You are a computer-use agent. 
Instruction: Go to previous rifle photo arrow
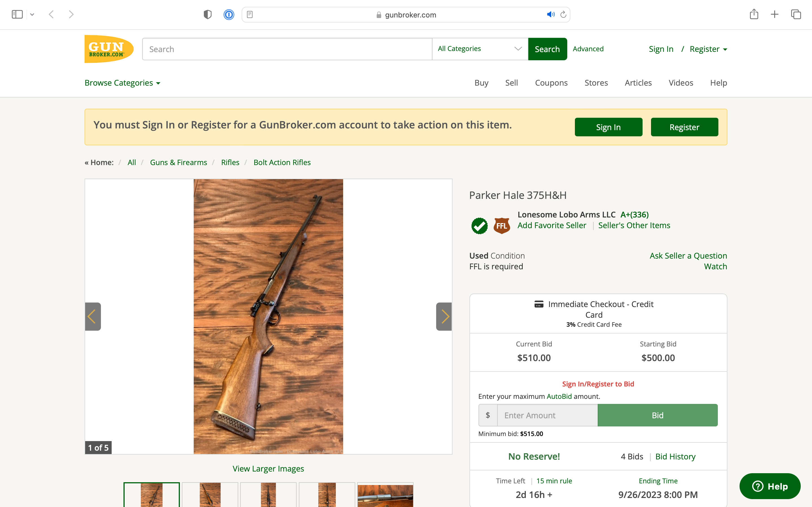coord(93,317)
